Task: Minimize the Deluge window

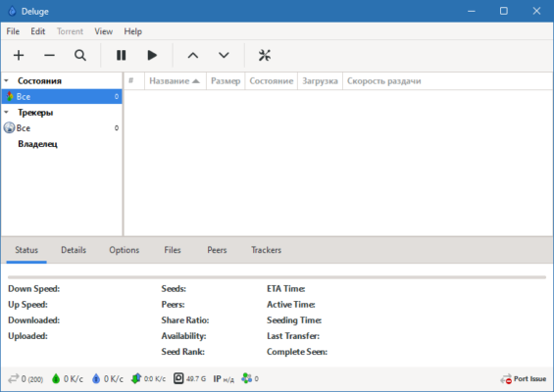Action: [x=472, y=12]
